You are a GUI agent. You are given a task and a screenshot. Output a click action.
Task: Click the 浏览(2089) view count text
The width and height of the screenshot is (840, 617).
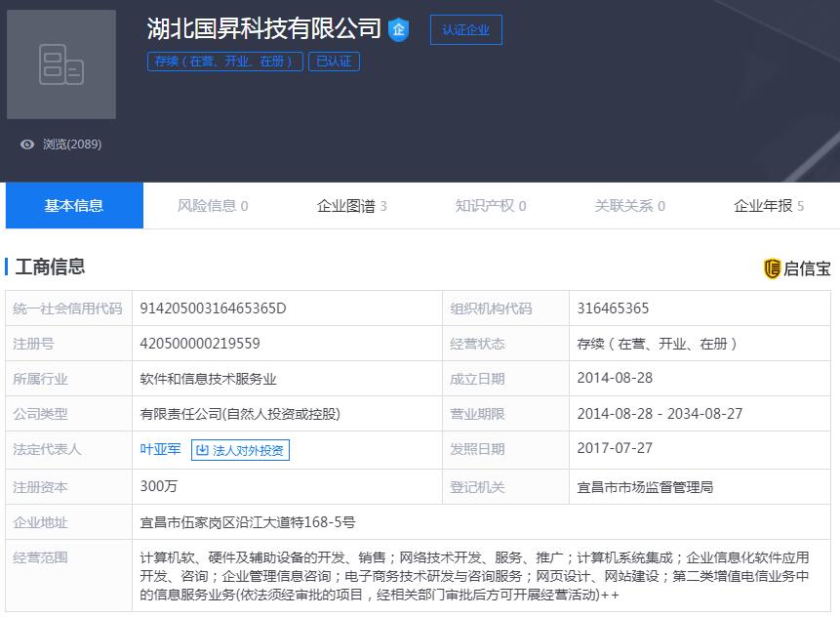click(72, 144)
